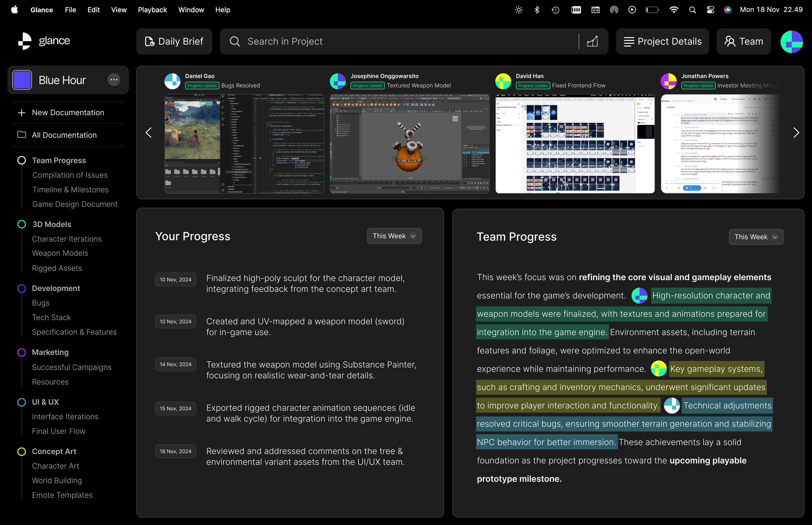Open the Playback menu
The height and width of the screenshot is (525, 812).
coord(152,10)
